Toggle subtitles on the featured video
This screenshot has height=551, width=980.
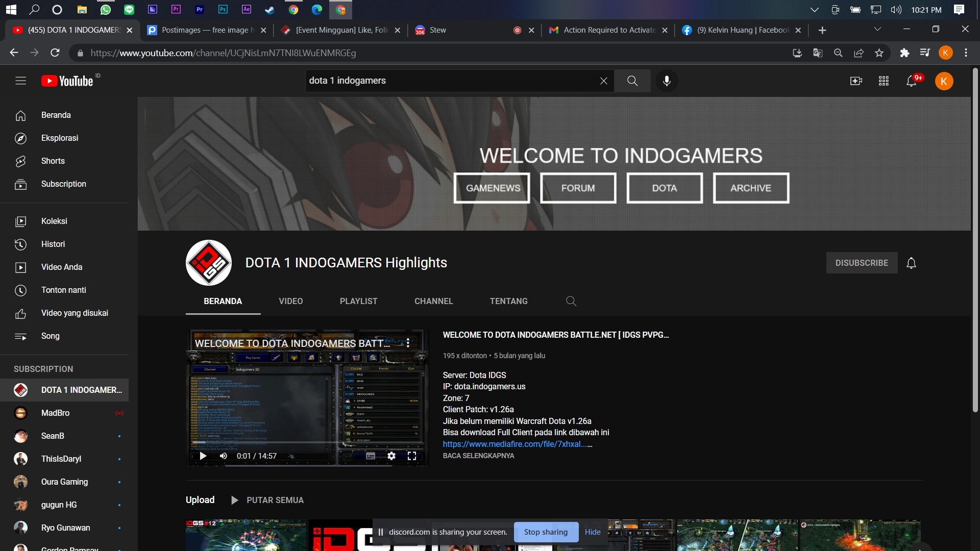[371, 456]
